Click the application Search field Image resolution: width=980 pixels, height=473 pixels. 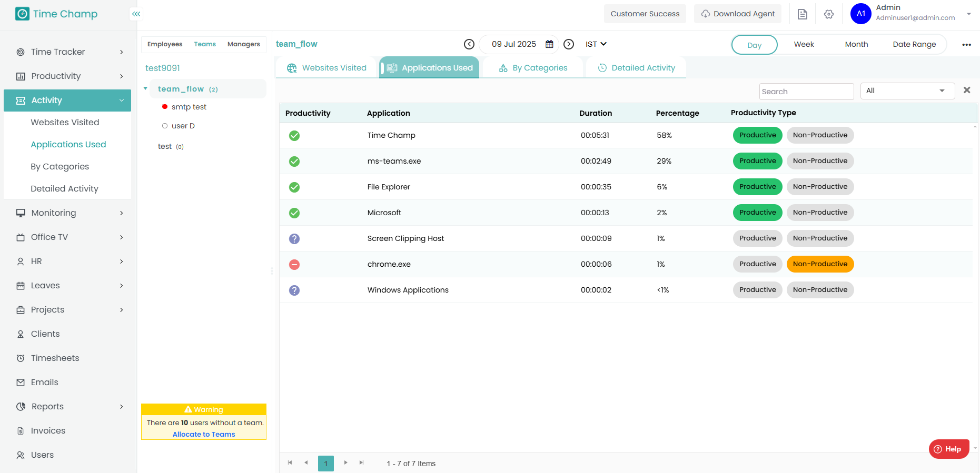click(806, 92)
